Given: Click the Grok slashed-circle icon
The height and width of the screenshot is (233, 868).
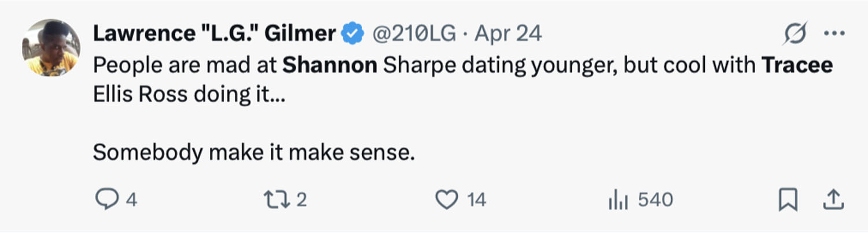Looking at the screenshot, I should pyautogui.click(x=795, y=35).
